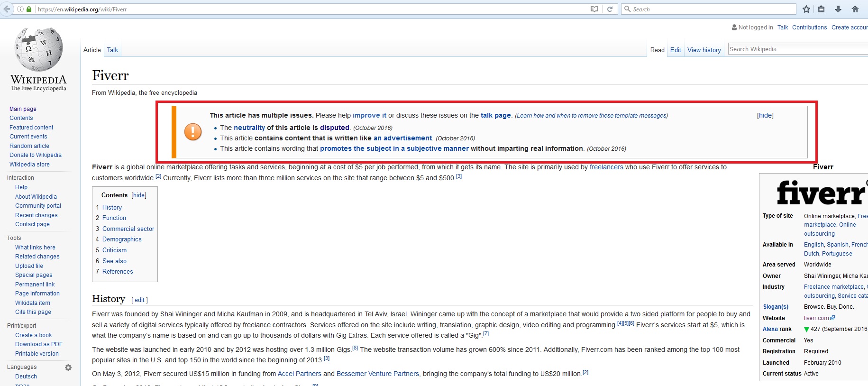Hide the multiple issues notice box
This screenshot has height=386, width=868.
(765, 115)
